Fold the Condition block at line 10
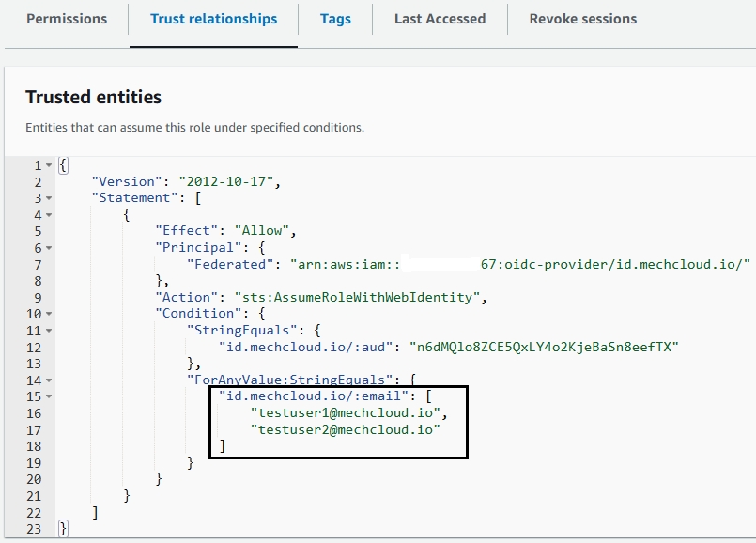The height and width of the screenshot is (543, 756). (x=48, y=314)
